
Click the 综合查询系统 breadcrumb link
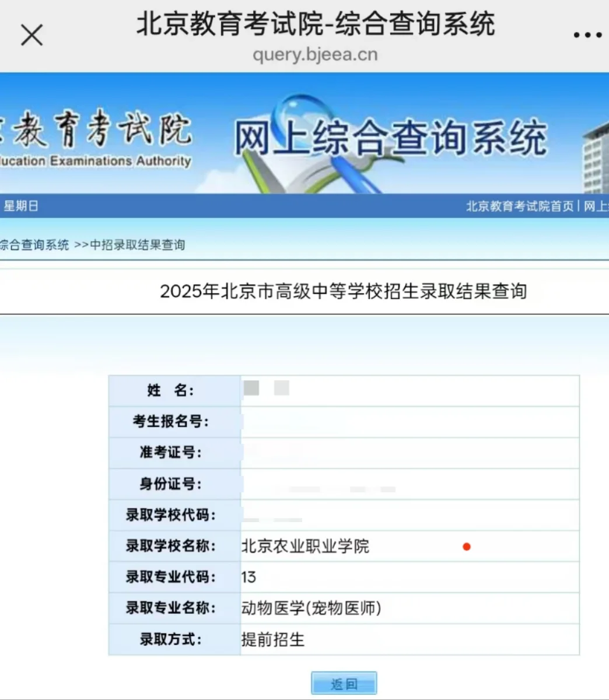[34, 245]
